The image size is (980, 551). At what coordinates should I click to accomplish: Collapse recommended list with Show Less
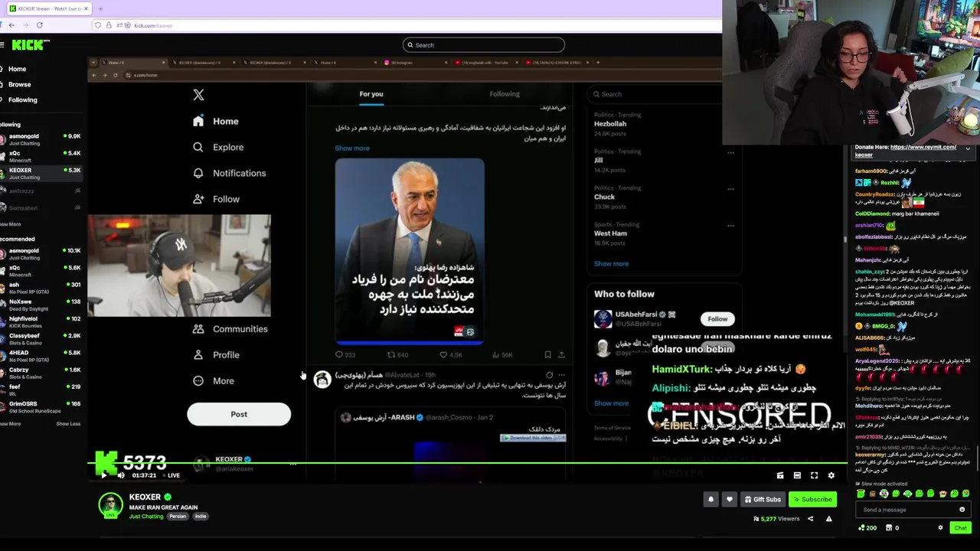tap(68, 423)
